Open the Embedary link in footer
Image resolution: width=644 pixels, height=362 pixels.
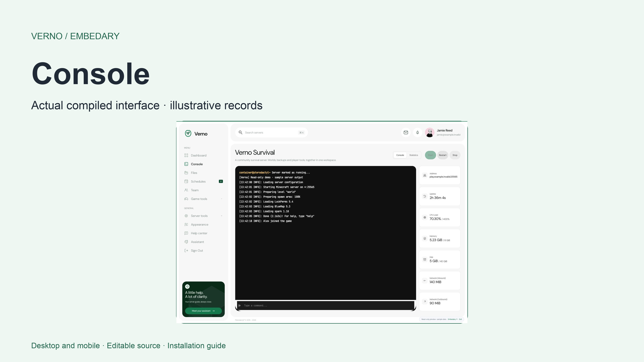pyautogui.click(x=452, y=319)
